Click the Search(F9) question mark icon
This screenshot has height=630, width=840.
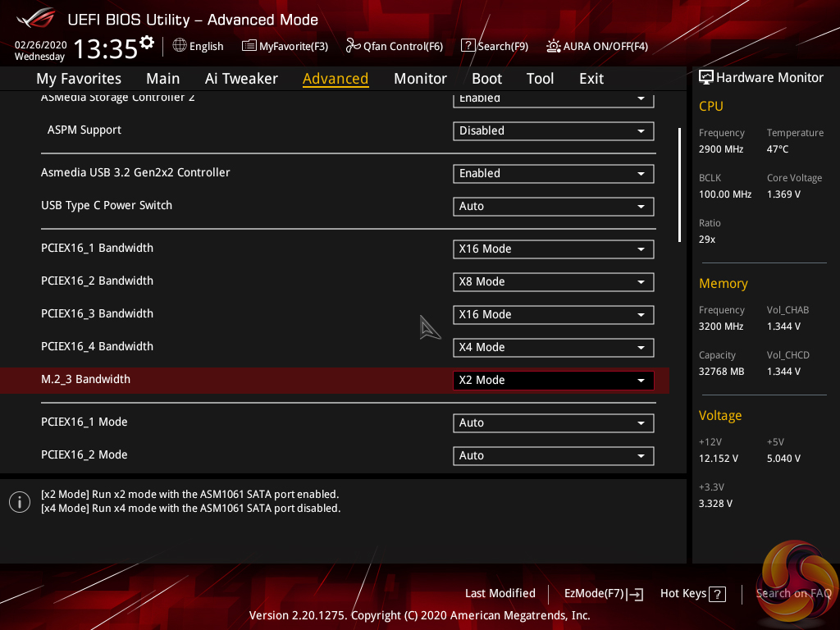pyautogui.click(x=468, y=46)
